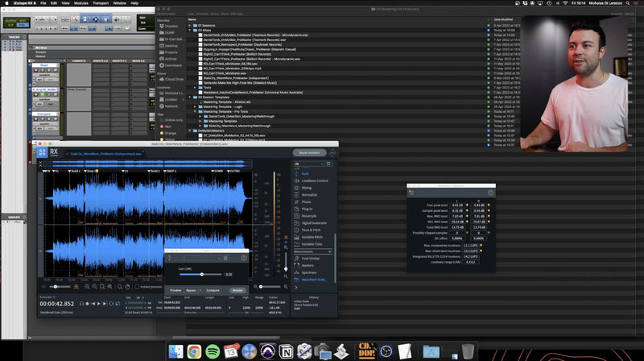This screenshot has width=644, height=361.
Task: Select the Normalize module in RX
Action: click(x=310, y=194)
